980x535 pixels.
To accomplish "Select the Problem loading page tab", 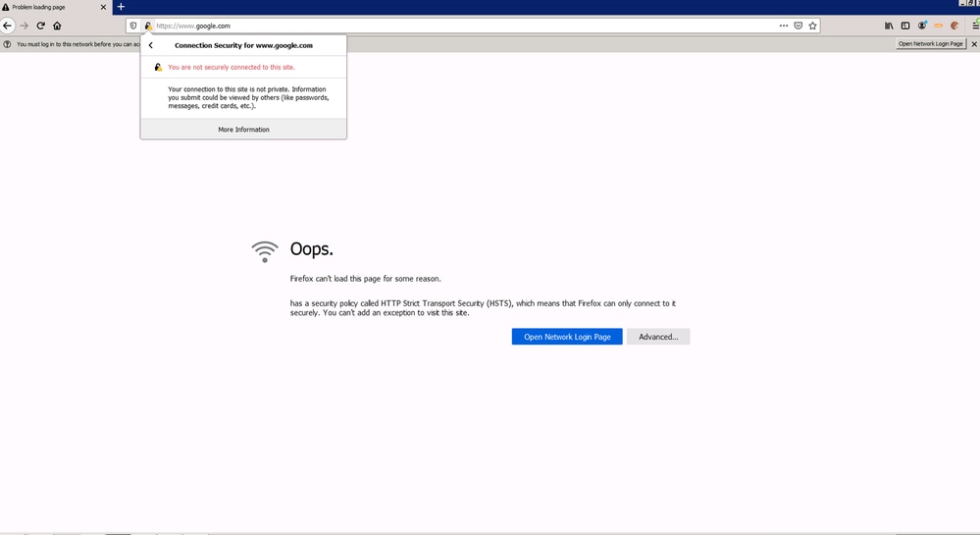I will click(x=56, y=7).
